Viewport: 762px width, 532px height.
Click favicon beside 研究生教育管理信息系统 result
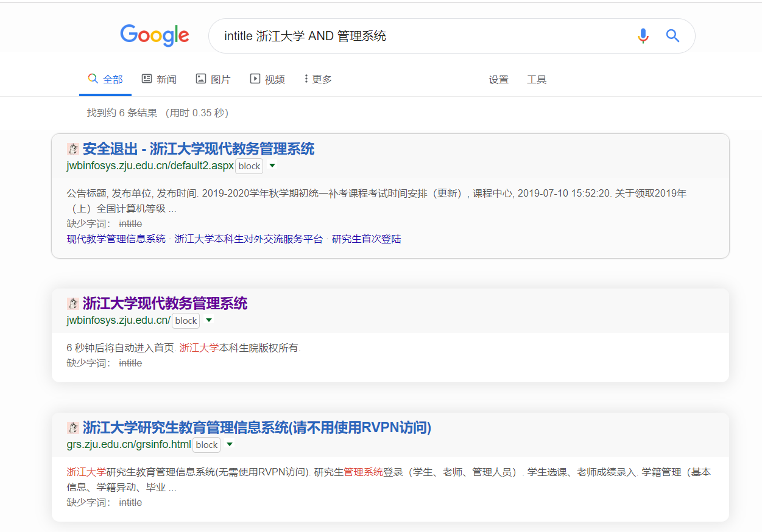click(73, 428)
